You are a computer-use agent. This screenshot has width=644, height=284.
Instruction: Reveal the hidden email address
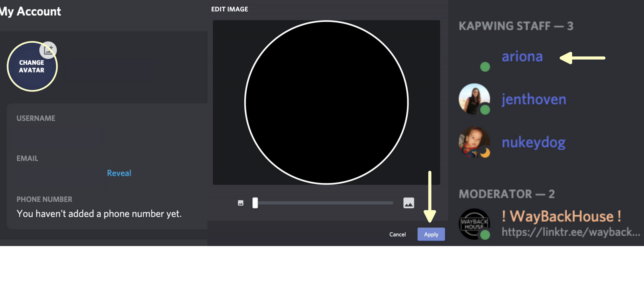[119, 173]
